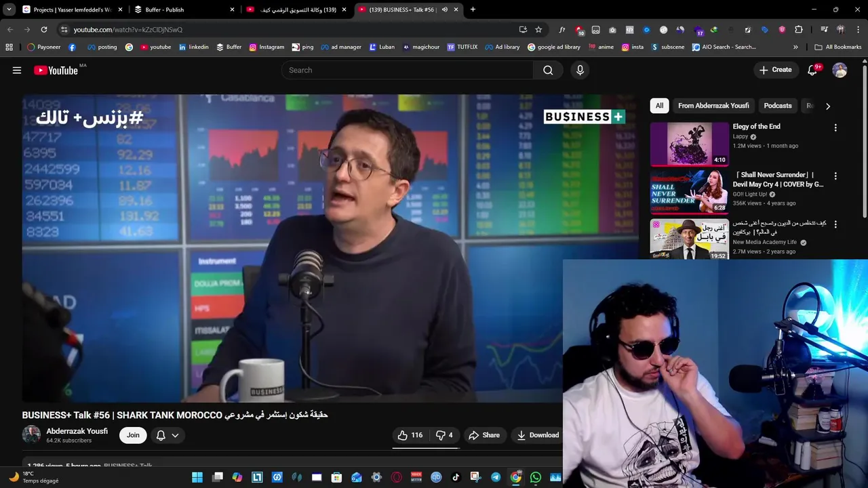Bookmark this page with star

point(538,29)
